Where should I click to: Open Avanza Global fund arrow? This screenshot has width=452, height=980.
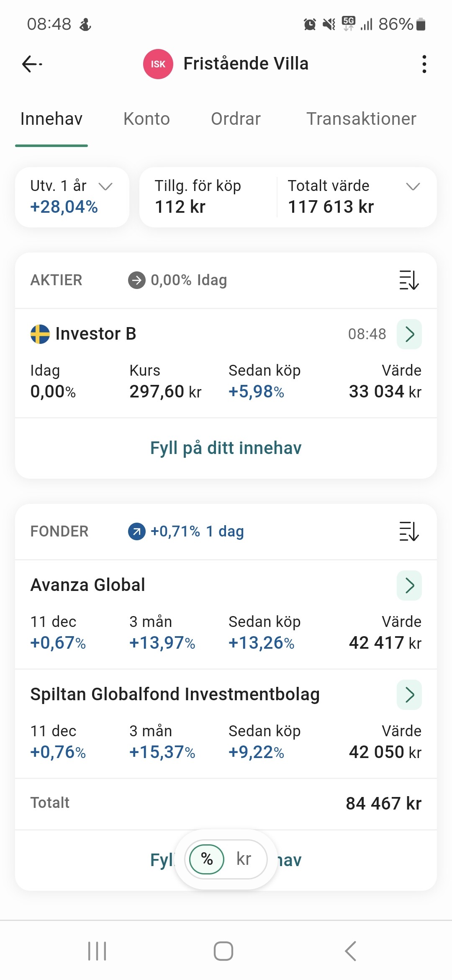[409, 585]
